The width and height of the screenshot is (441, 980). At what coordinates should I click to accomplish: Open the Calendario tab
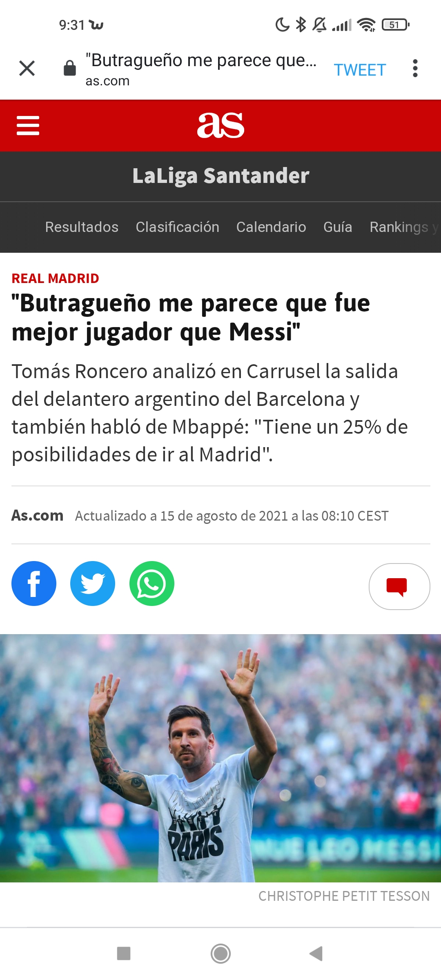[271, 227]
